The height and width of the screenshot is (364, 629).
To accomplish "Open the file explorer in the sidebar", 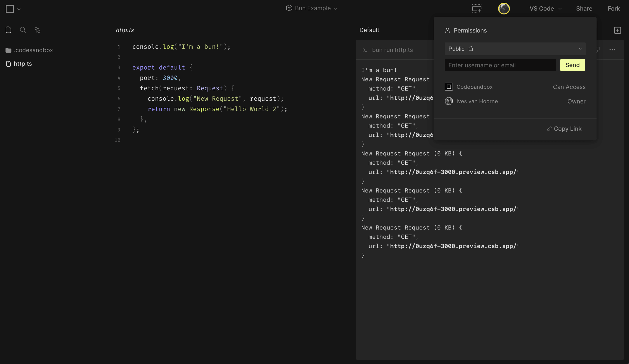I will pyautogui.click(x=8, y=30).
